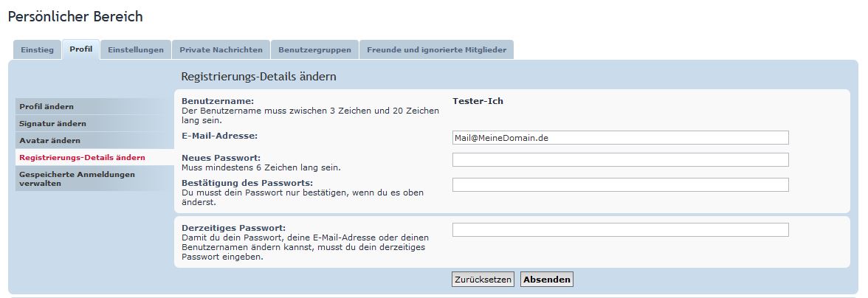
Task: Click the E-Mail-Adresse input field
Action: click(x=620, y=138)
